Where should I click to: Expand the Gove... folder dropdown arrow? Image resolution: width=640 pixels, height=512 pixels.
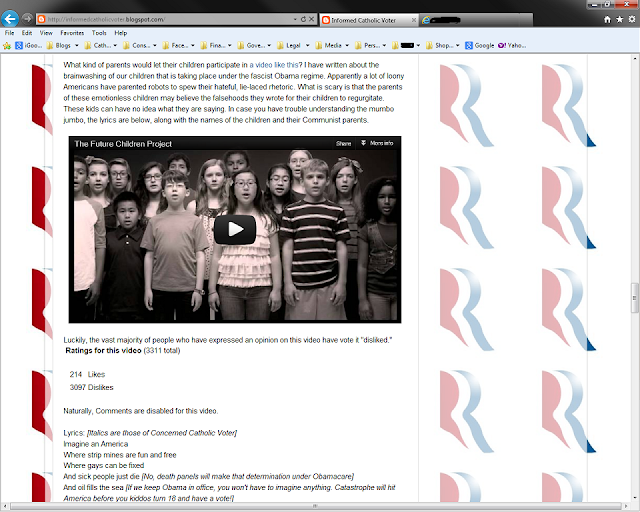click(269, 46)
